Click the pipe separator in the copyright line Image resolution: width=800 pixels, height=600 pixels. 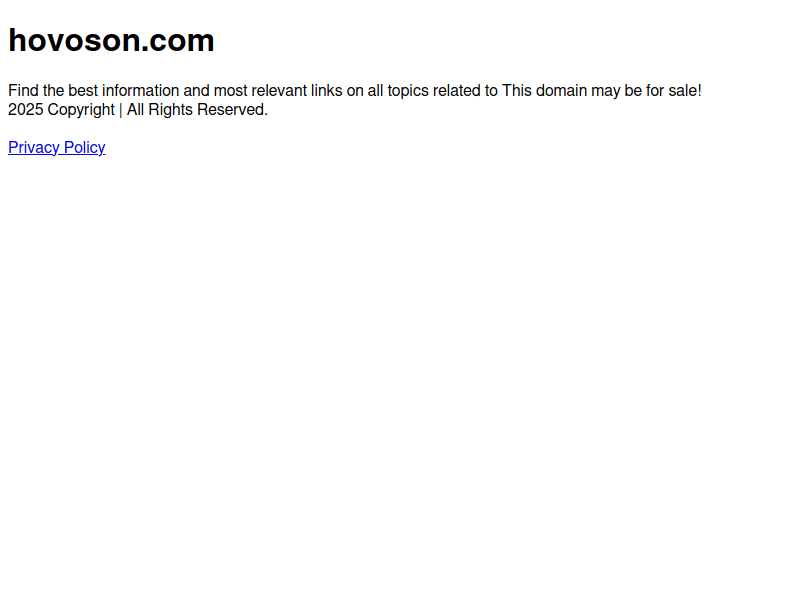(x=121, y=110)
